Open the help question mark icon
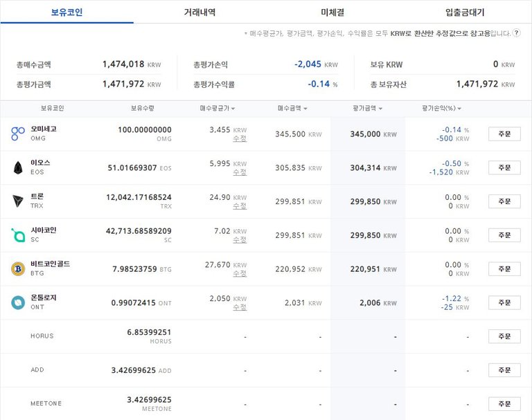532x420 pixels. tap(516, 33)
